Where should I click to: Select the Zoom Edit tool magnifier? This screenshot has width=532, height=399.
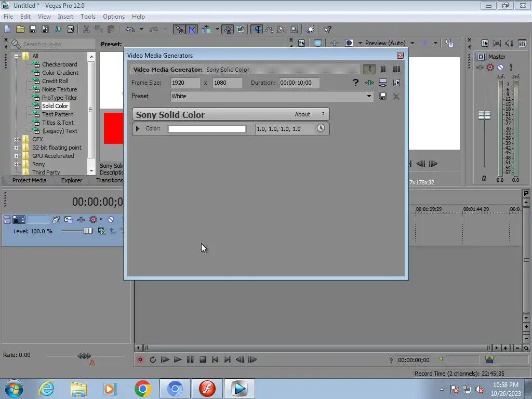pos(294,29)
